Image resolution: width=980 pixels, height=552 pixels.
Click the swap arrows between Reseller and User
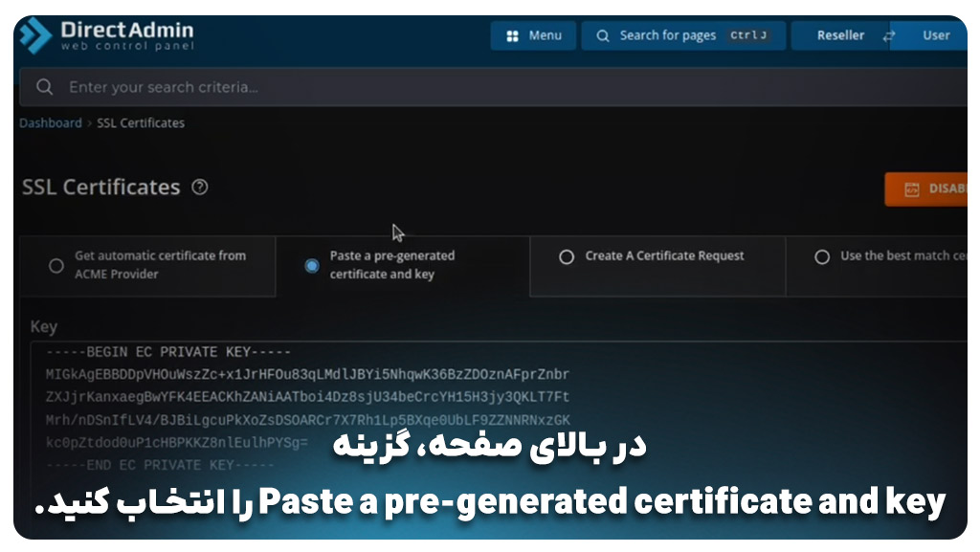889,36
